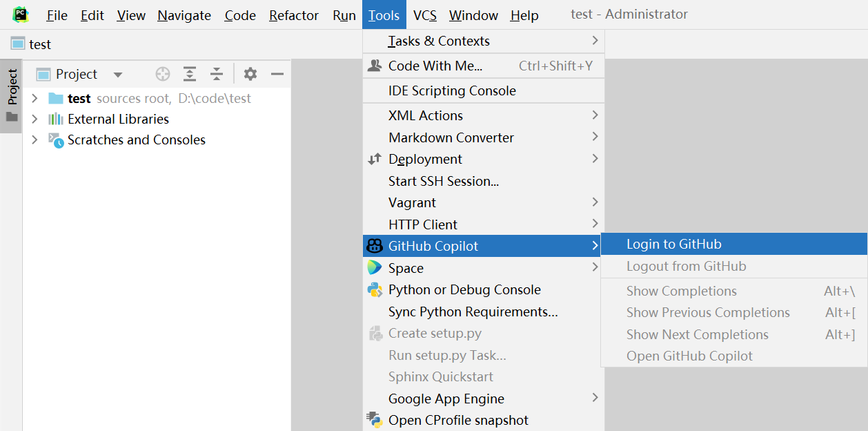Click the External Libraries icon

[56, 119]
